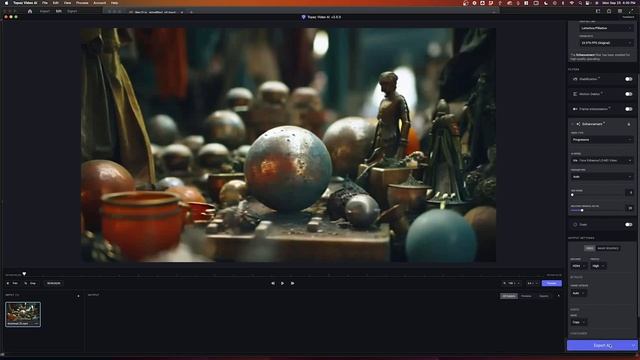Click the Enhancement lock icon

tap(629, 124)
